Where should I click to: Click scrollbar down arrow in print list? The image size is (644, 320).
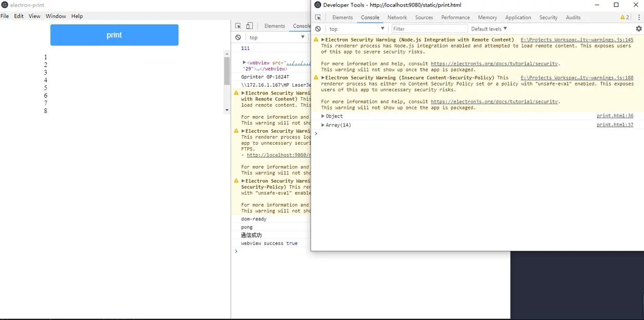point(227,110)
